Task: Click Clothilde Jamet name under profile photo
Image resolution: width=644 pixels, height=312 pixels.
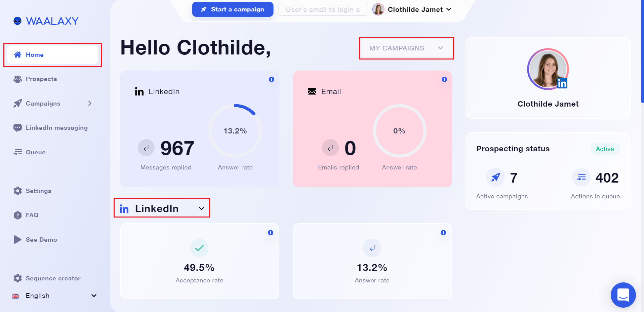Action: (x=548, y=104)
